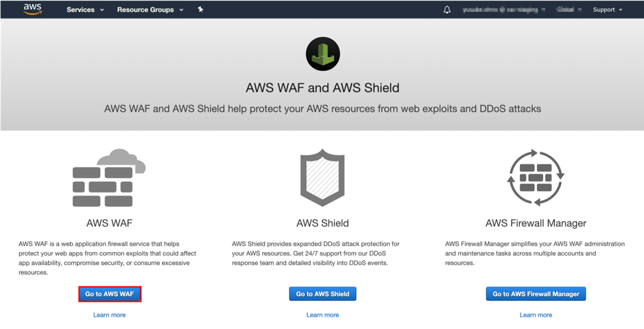Screen dimensions: 644x329
Task: Open the Global region selector
Action: [x=569, y=10]
